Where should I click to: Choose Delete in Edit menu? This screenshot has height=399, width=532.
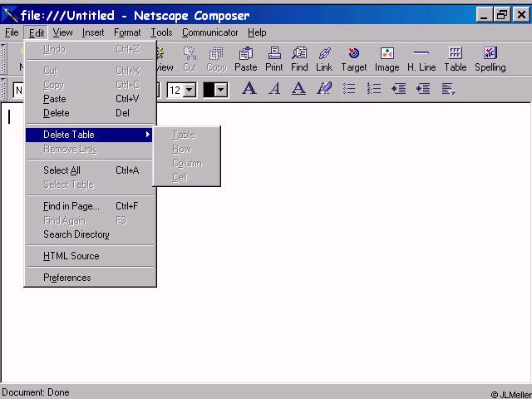click(90, 113)
